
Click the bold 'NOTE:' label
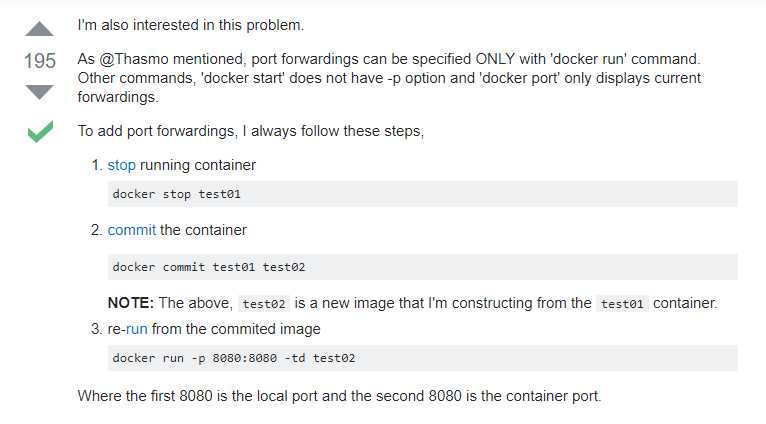click(131, 303)
